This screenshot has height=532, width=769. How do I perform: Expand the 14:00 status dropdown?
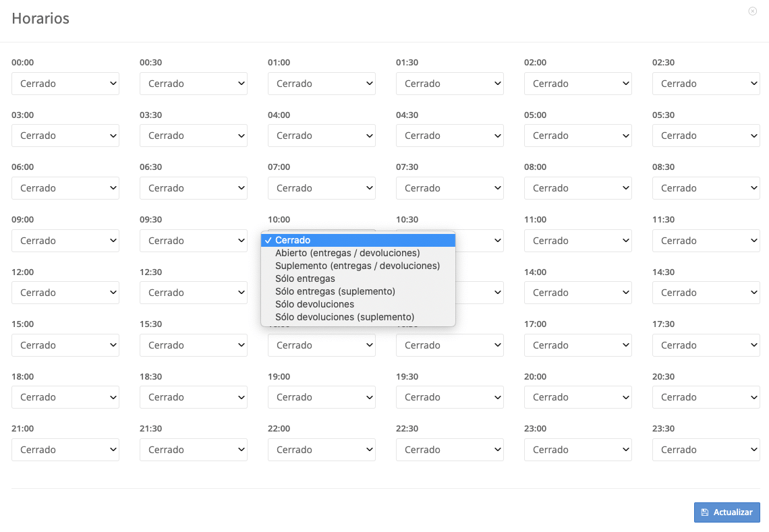[577, 293]
